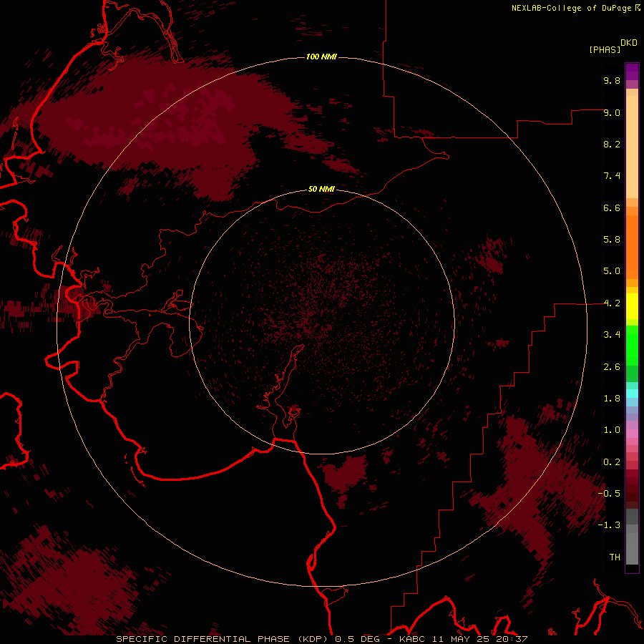Select the -1.3 legend value
This screenshot has height=644, width=644.
click(609, 525)
